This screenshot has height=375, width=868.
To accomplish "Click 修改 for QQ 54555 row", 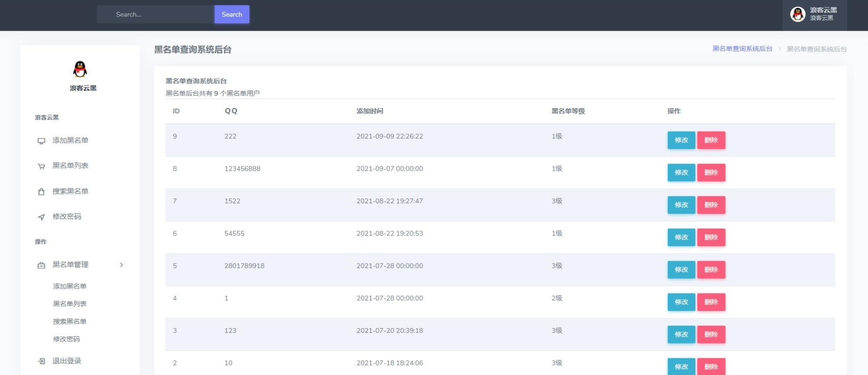I will pos(681,237).
